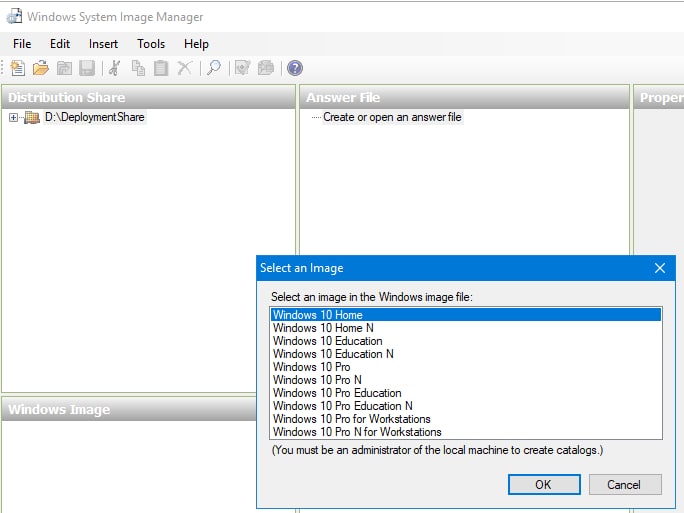Click the DeploymentShare folder icon
The height and width of the screenshot is (513, 684).
pos(31,117)
